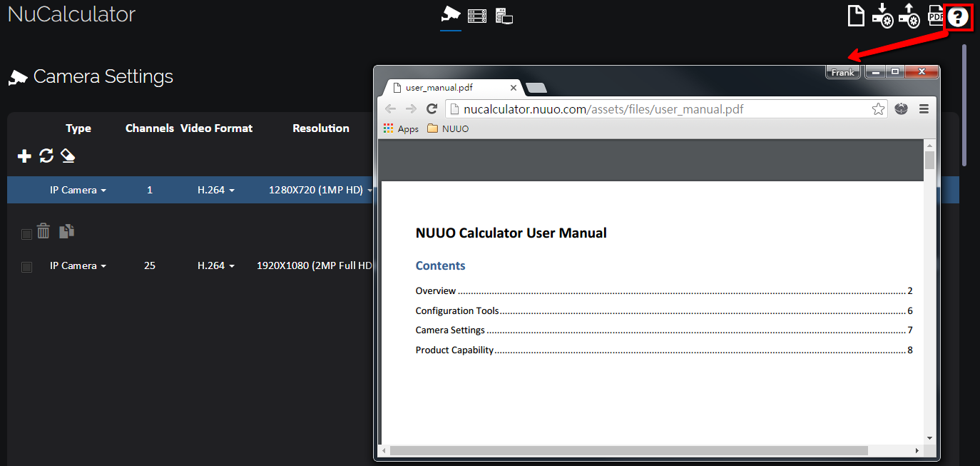Clear the entry with the eraser icon
980x466 pixels.
coord(68,156)
